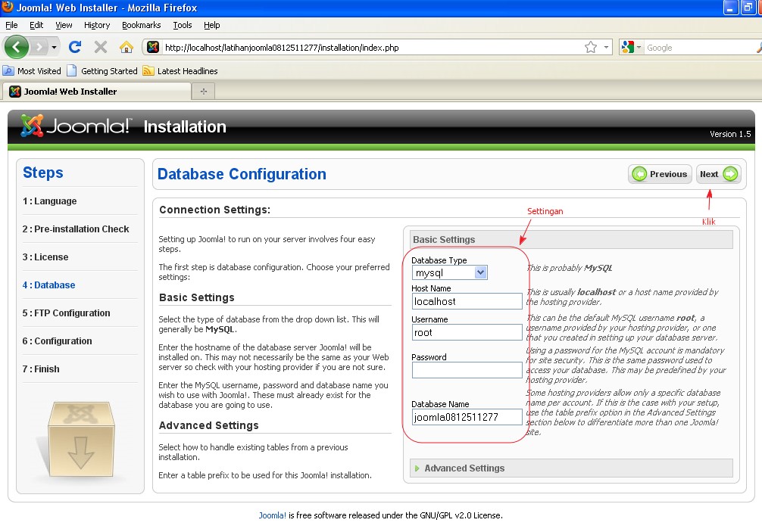Click step 4 : Database
This screenshot has height=532, width=762.
pyautogui.click(x=48, y=285)
